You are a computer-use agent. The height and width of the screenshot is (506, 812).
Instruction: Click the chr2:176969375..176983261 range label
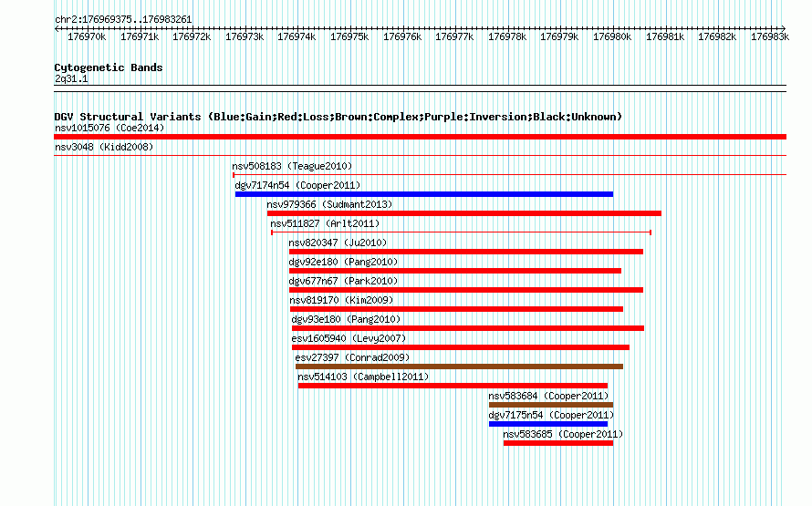[123, 19]
